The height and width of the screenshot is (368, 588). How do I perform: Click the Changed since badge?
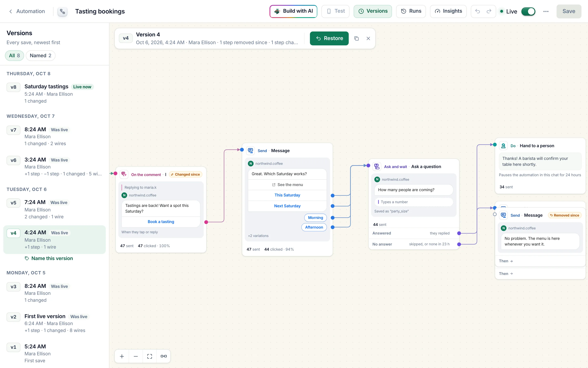point(186,174)
